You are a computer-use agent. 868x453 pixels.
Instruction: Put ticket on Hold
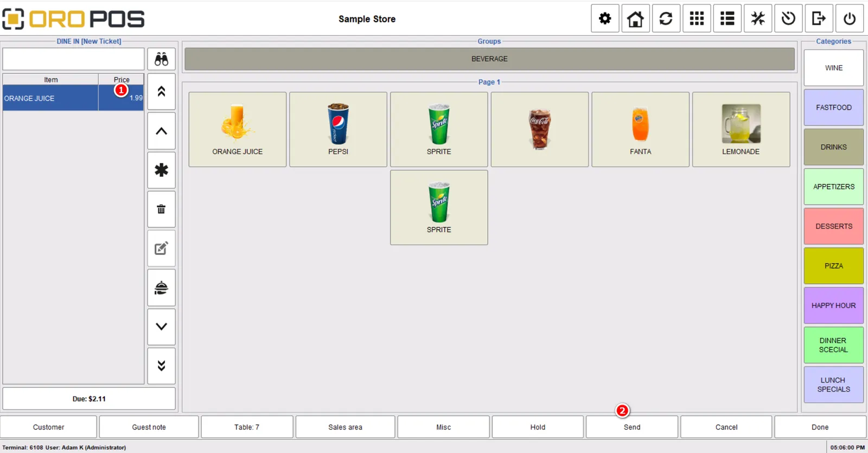click(x=538, y=427)
